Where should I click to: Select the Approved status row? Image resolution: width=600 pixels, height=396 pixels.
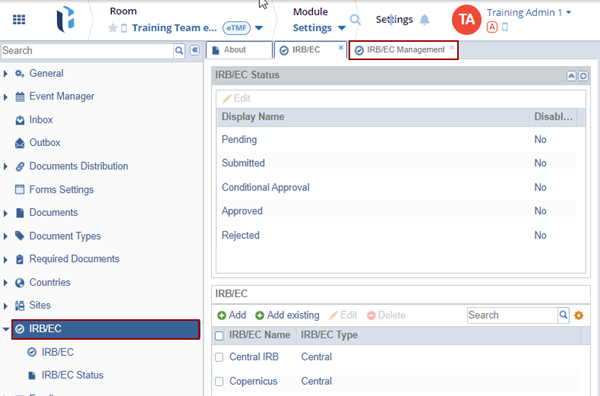tap(397, 211)
